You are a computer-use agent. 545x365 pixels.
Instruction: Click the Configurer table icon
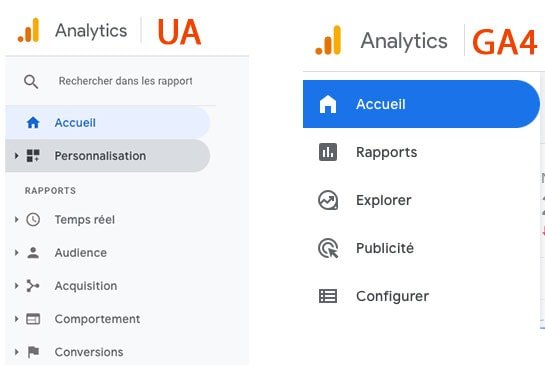[x=328, y=296]
